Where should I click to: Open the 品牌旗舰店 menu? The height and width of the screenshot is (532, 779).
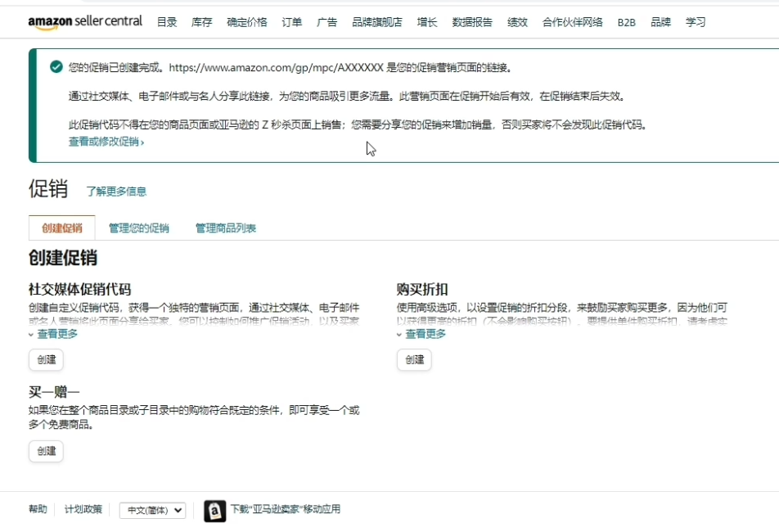pyautogui.click(x=377, y=22)
